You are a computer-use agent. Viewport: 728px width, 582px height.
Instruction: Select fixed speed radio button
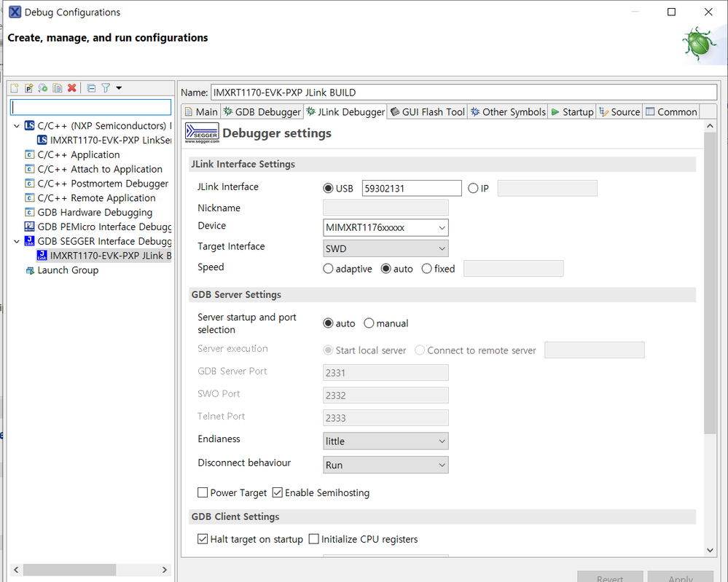click(427, 269)
